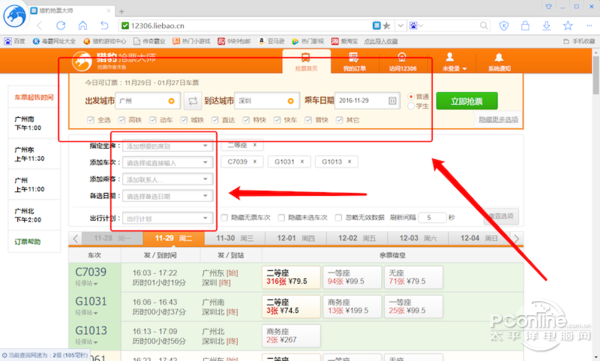
Task: Switch to 抢票首页 tab
Action: pyautogui.click(x=307, y=61)
